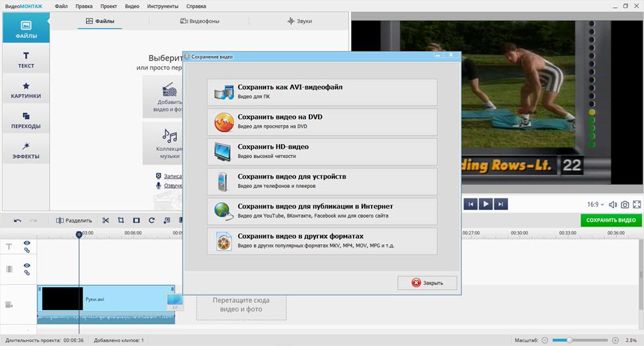Jump to next frame button
This screenshot has width=644, height=346.
[x=501, y=204]
